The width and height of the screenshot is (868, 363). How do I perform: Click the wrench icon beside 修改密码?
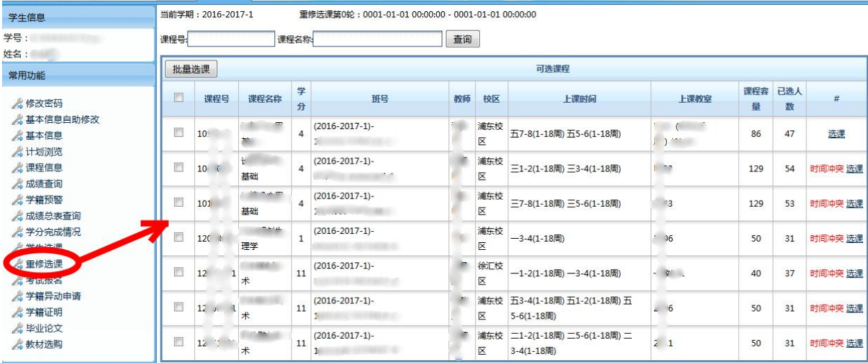pos(18,103)
